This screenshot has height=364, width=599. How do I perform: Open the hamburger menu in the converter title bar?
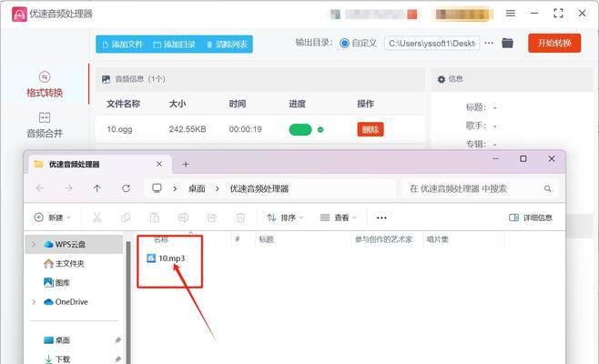[511, 14]
